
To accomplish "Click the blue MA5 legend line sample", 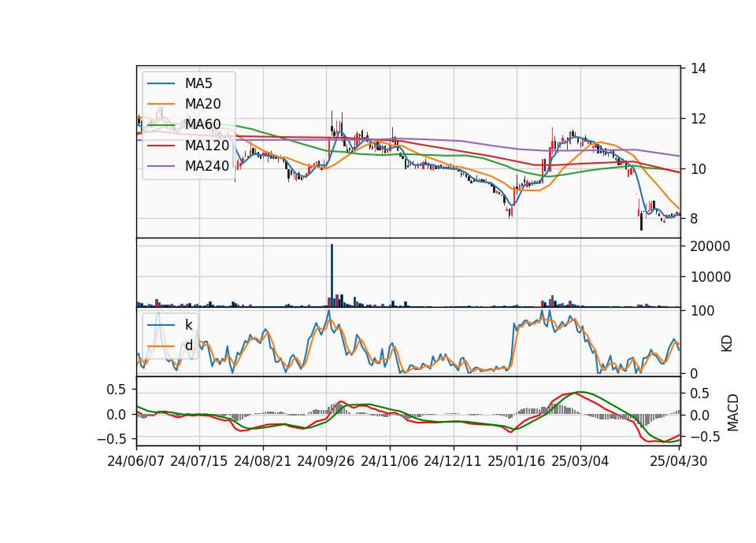I will (161, 83).
